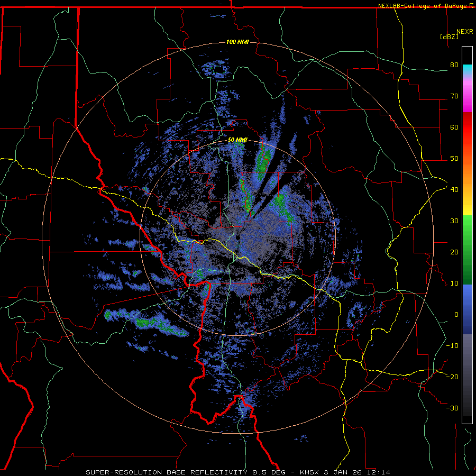
Task: Click the bottom caption with KMSX timestamp
Action: click(237, 472)
